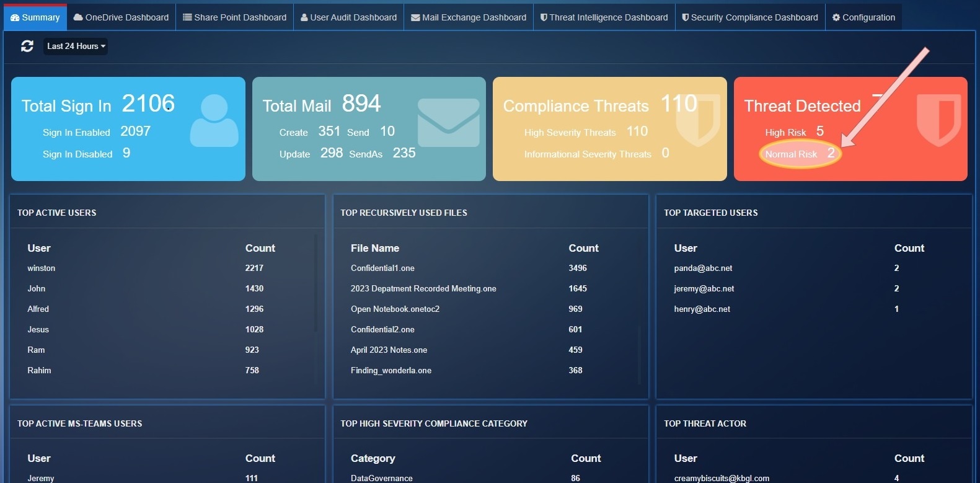Select user John in Top Active Users
Screen dimensions: 980x483
(x=37, y=289)
